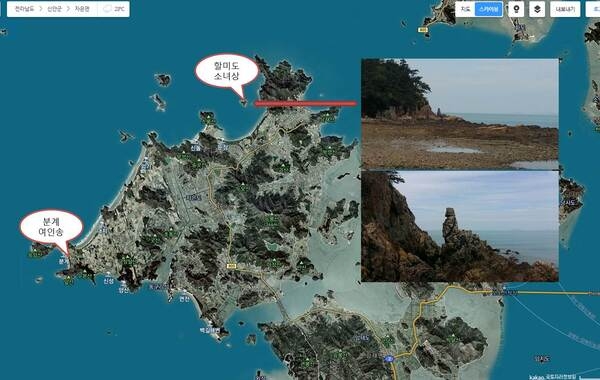600x380 pixels.
Task: Open the second breadcrumb county name
Action: [54, 9]
